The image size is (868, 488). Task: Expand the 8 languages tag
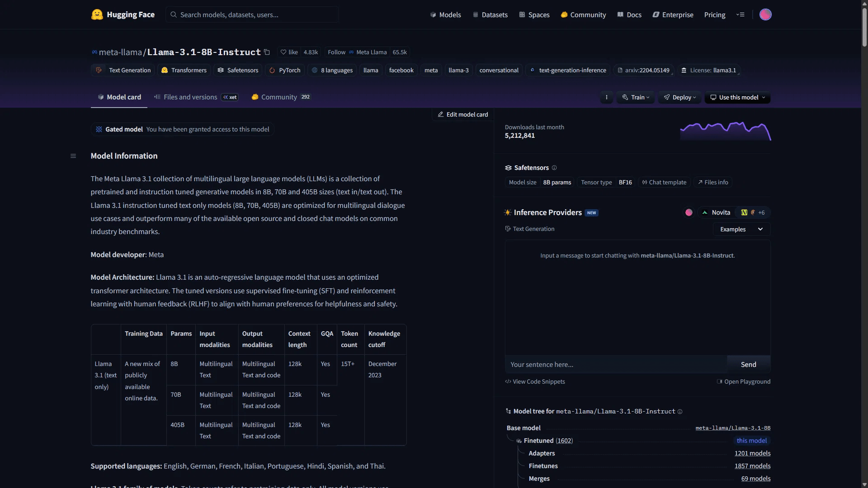[332, 70]
